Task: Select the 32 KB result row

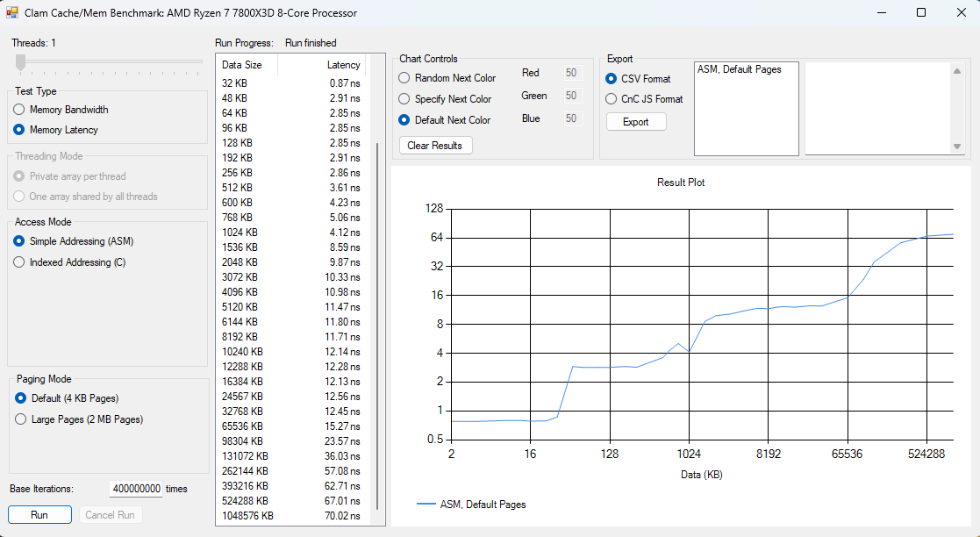Action: click(x=293, y=83)
